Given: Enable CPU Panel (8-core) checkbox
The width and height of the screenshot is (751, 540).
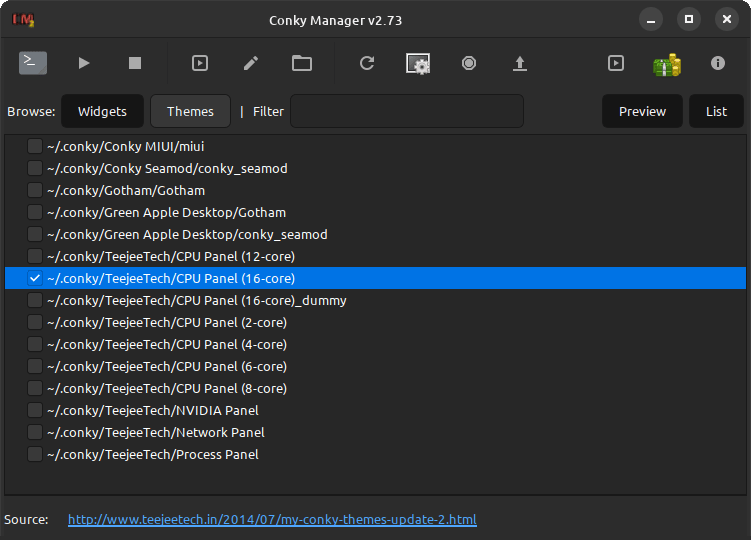Looking at the screenshot, I should [35, 389].
